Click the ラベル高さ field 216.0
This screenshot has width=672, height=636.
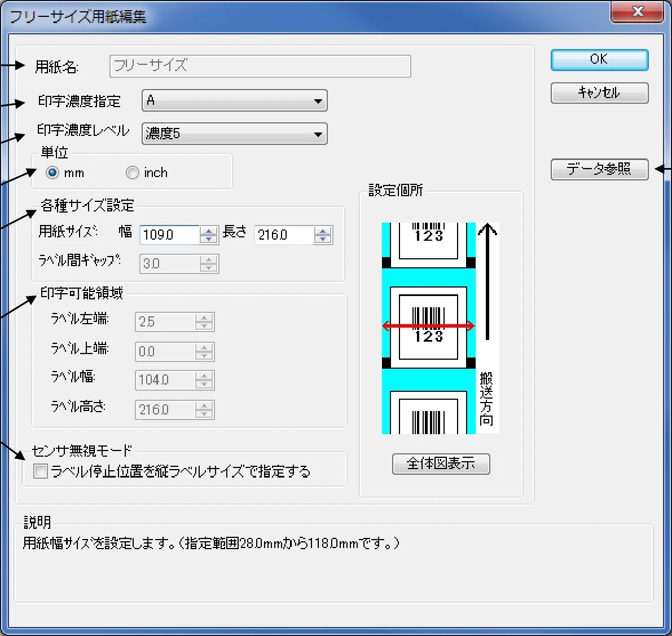click(165, 409)
